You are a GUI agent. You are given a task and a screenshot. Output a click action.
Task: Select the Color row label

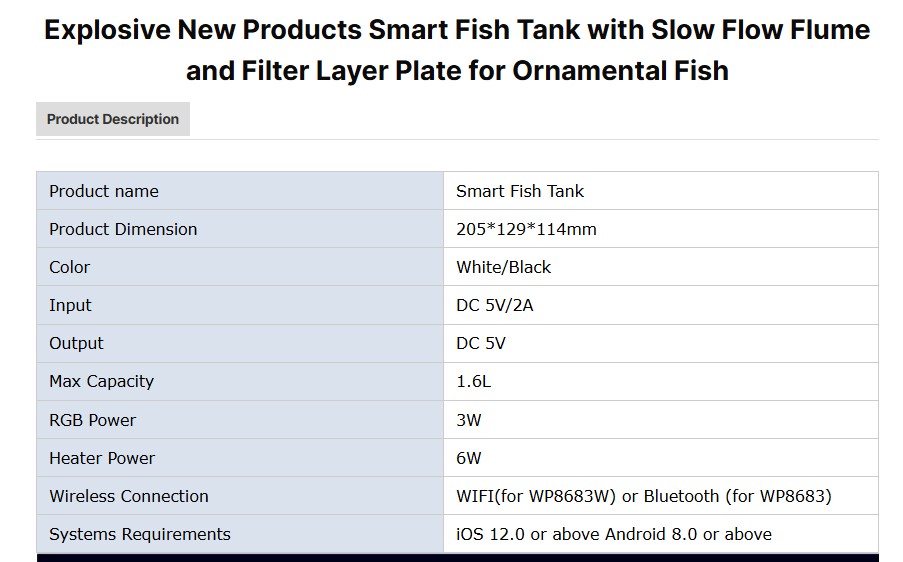[x=70, y=267]
